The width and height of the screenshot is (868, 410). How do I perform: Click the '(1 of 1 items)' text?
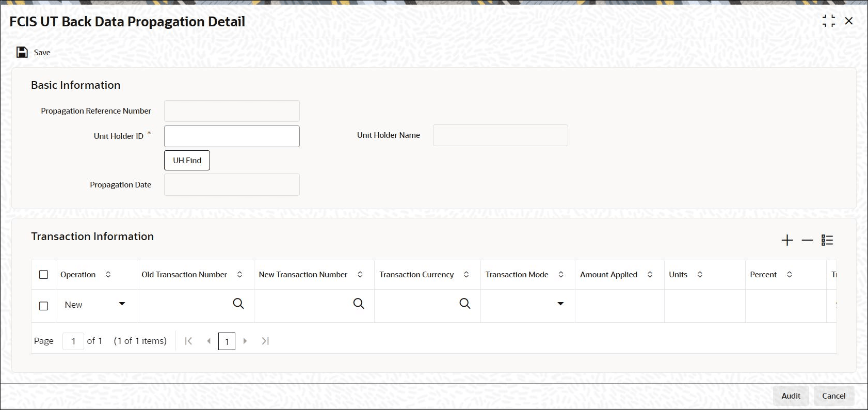(x=140, y=341)
